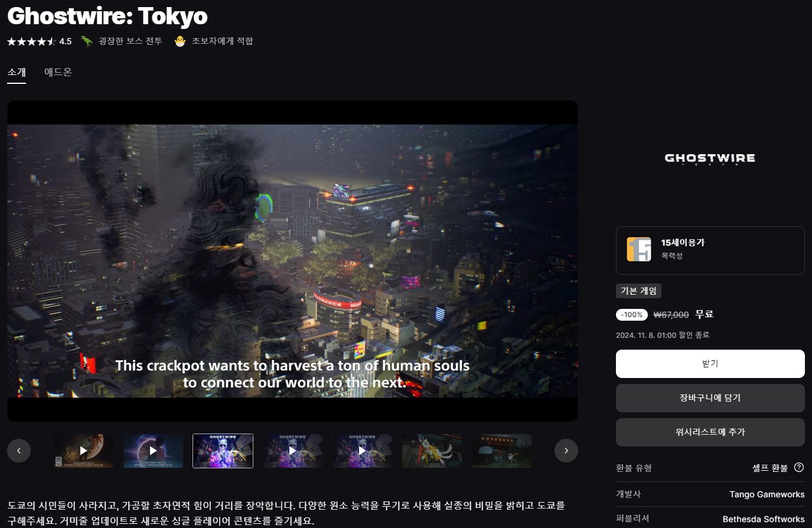Screen dimensions: 812x528
Task: Select the cat screenshot thumbnail
Action: 432,451
